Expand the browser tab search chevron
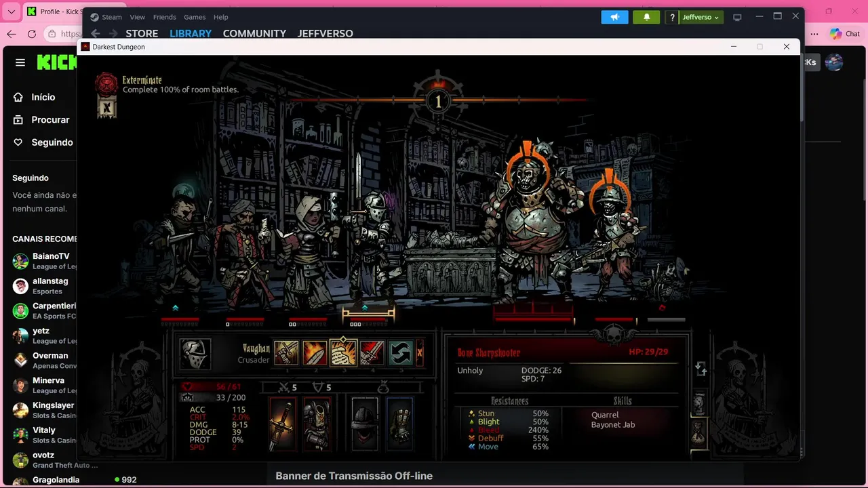Viewport: 868px width, 488px height. coord(12,12)
